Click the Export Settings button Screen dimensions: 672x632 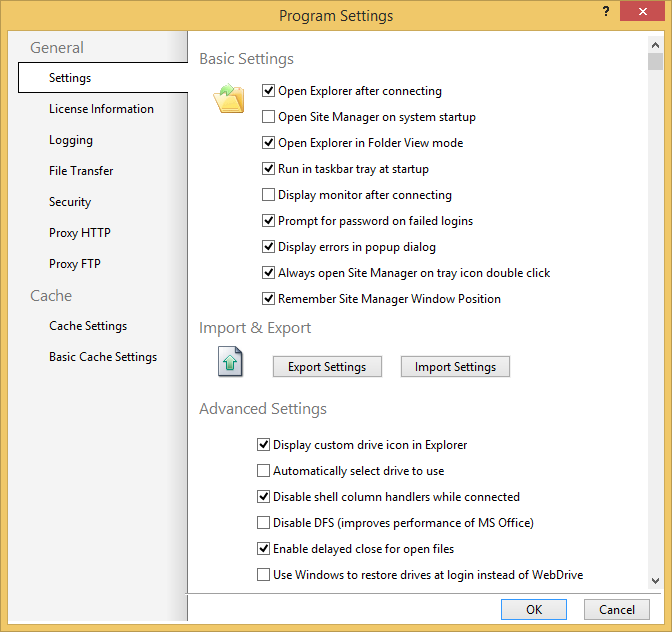click(x=327, y=367)
